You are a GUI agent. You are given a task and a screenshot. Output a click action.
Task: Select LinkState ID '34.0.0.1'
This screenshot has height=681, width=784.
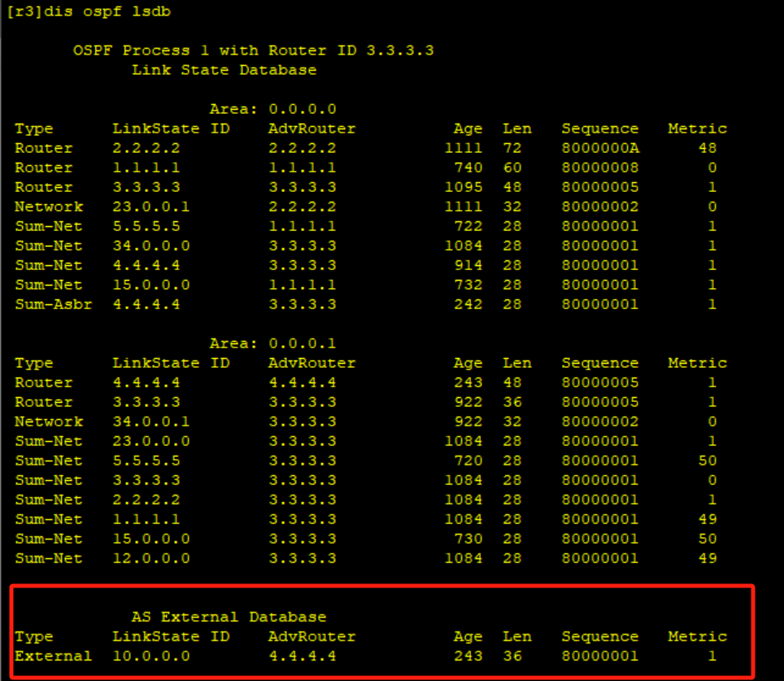click(x=151, y=421)
